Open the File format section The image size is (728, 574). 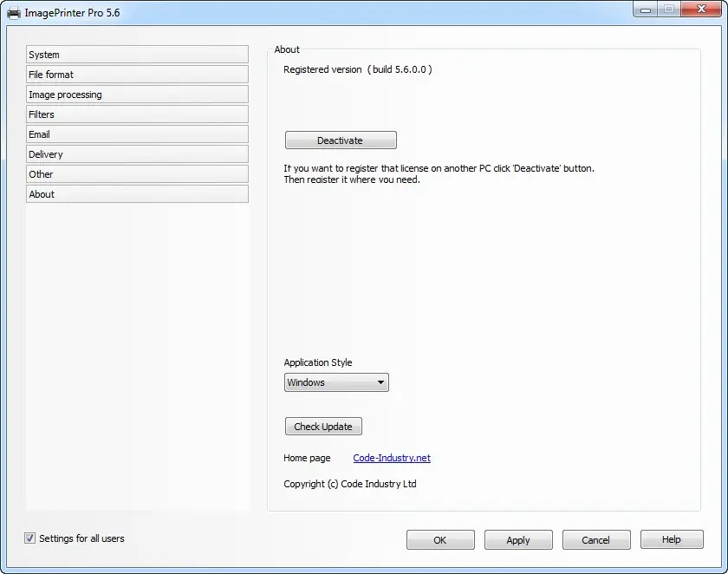tap(137, 75)
